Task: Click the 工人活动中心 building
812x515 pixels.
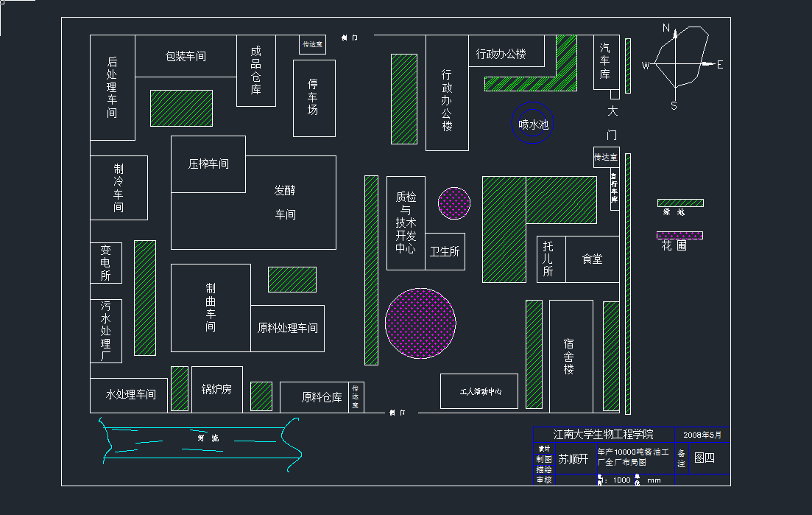Action: [479, 391]
